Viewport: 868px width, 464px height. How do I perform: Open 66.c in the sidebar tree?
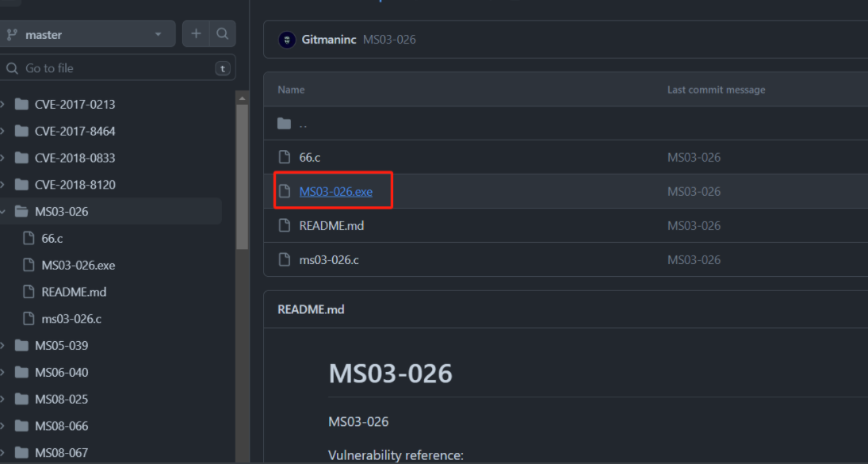[52, 238]
